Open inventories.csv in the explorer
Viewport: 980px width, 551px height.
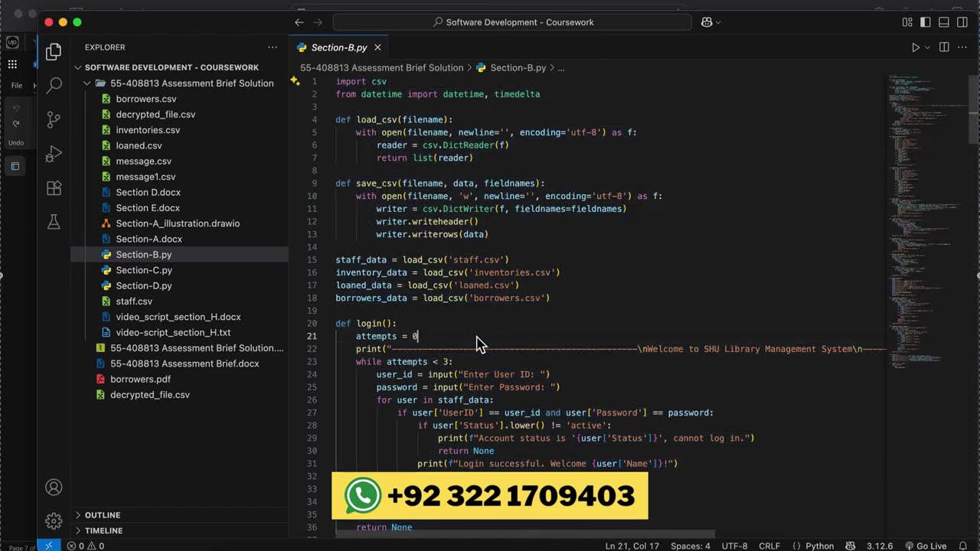[148, 130]
